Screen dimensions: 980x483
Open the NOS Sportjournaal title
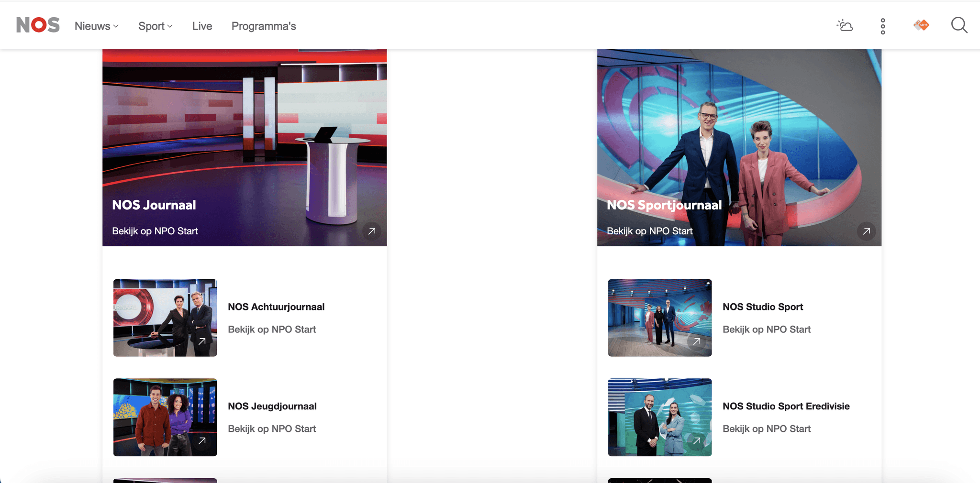click(664, 205)
